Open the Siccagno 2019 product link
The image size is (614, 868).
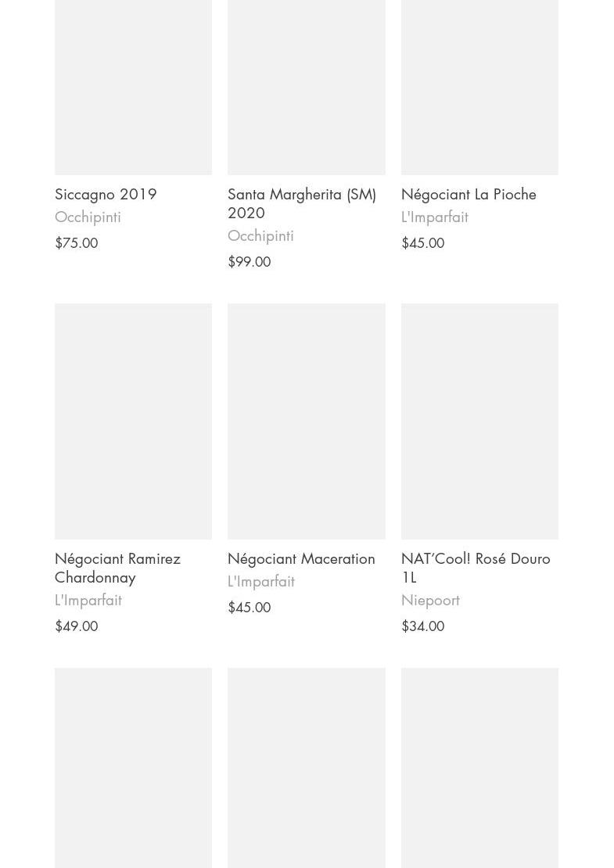pyautogui.click(x=106, y=194)
